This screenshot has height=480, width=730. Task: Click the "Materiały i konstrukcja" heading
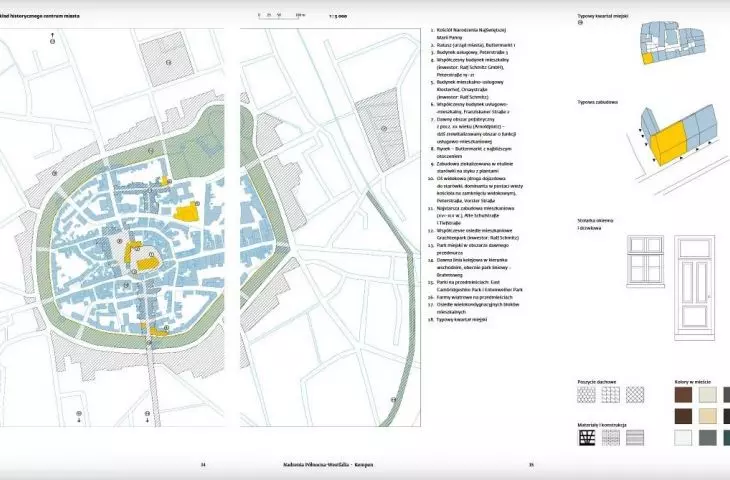(x=602, y=425)
